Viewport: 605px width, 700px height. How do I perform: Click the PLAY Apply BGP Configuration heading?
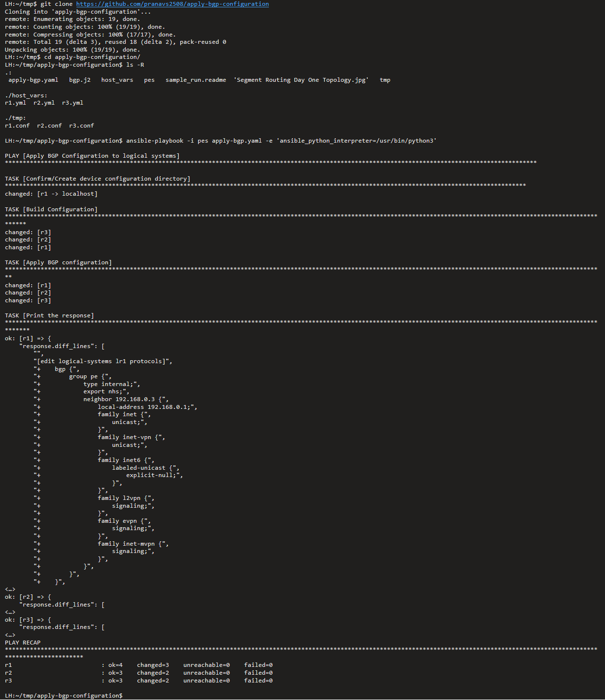pyautogui.click(x=92, y=156)
